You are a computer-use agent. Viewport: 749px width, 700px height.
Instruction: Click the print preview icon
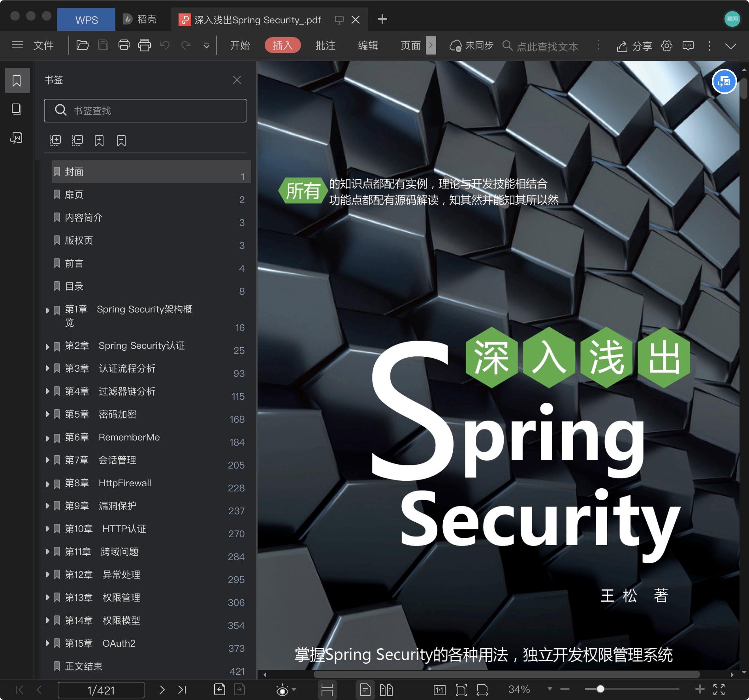[145, 45]
